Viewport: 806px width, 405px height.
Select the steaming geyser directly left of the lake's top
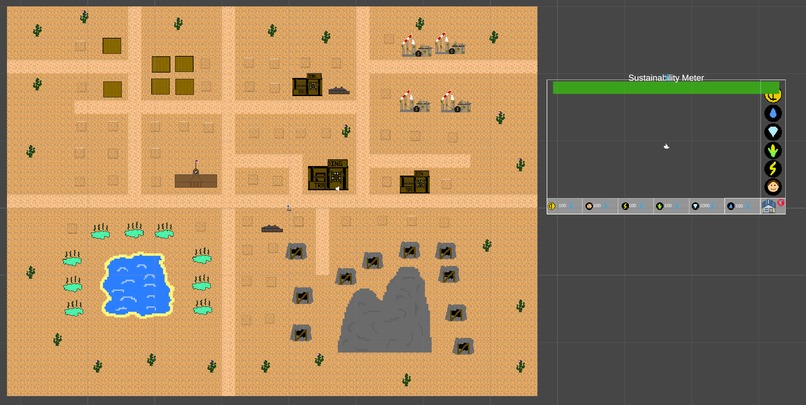[x=72, y=259]
